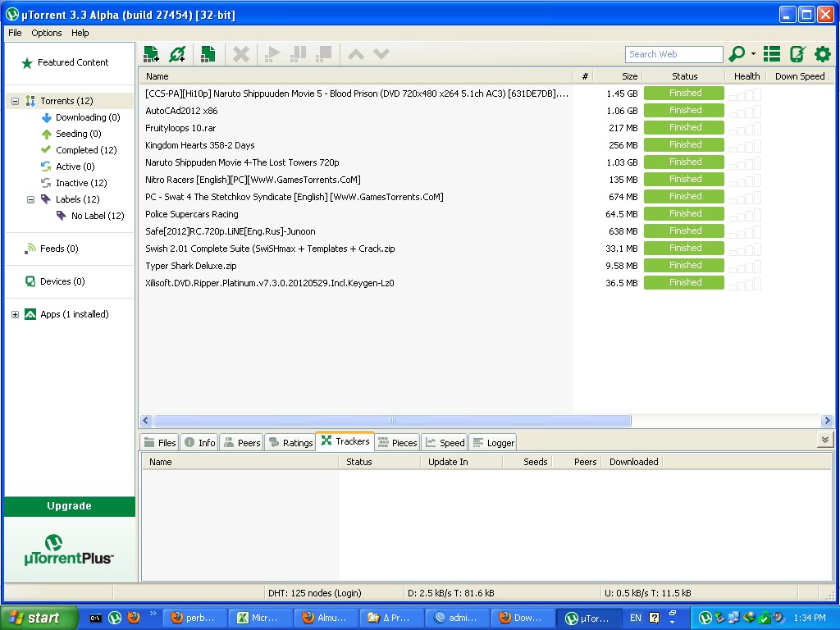Click the horizontal scrollbar thumb in the torrent list
Screen dimensions: 840x630
point(392,421)
